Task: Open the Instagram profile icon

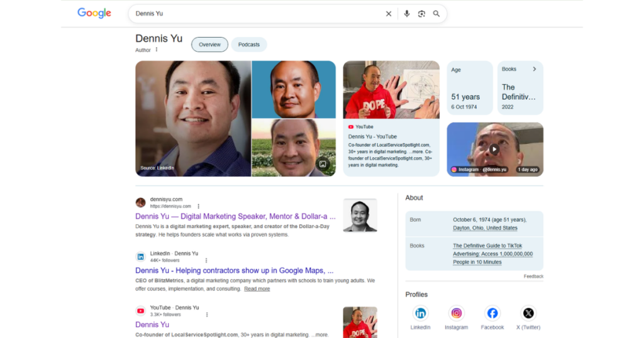Action: click(x=457, y=313)
